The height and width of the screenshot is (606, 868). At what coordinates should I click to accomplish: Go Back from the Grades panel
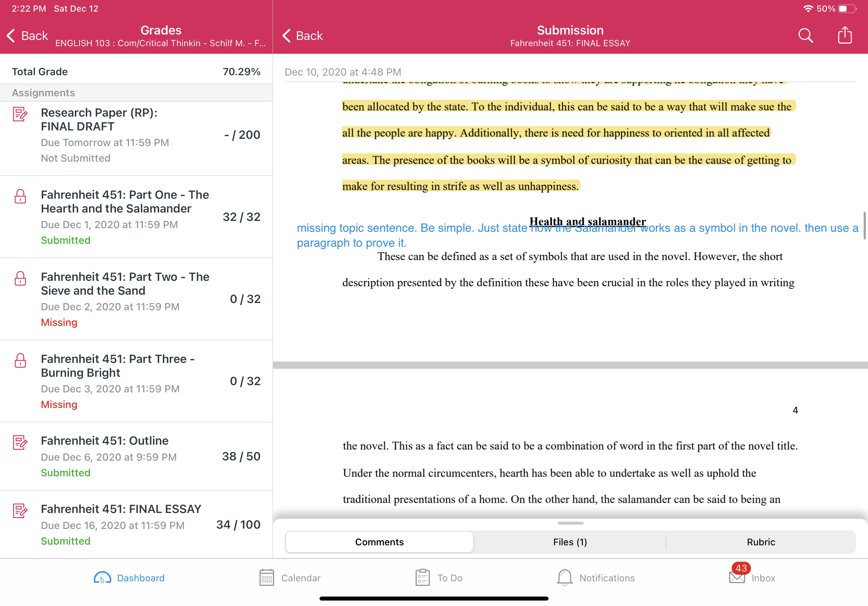(27, 36)
